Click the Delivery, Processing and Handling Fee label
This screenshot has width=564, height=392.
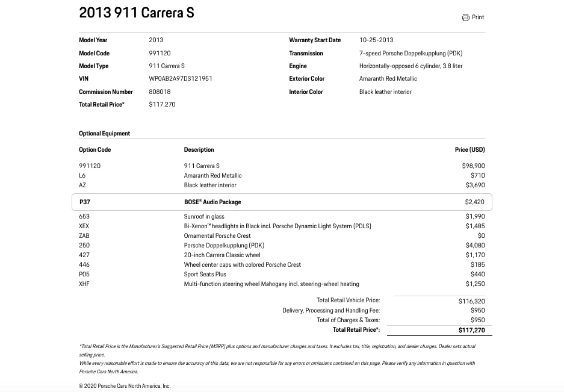coord(331,310)
